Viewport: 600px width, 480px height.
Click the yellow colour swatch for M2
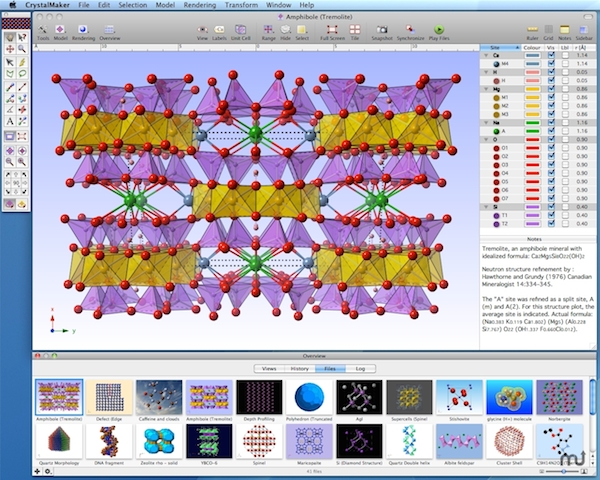[x=531, y=106]
